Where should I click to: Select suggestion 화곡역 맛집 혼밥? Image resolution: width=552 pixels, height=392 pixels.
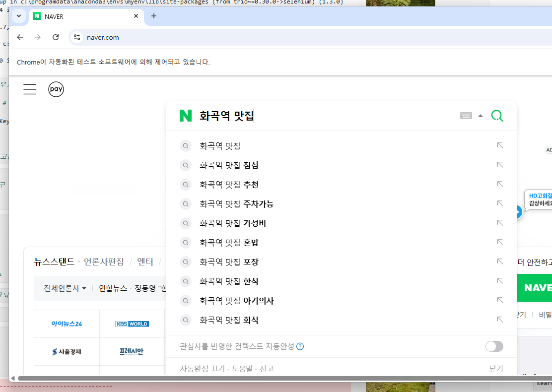point(341,243)
